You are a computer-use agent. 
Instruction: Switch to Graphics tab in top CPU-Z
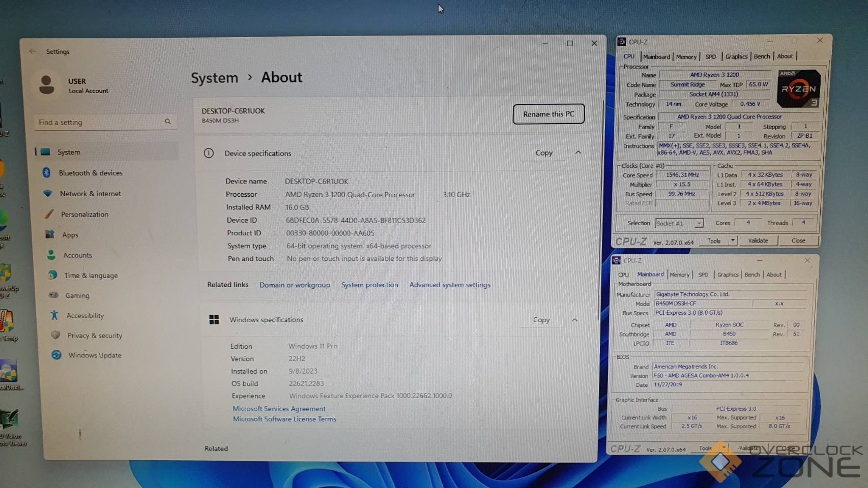pyautogui.click(x=736, y=57)
